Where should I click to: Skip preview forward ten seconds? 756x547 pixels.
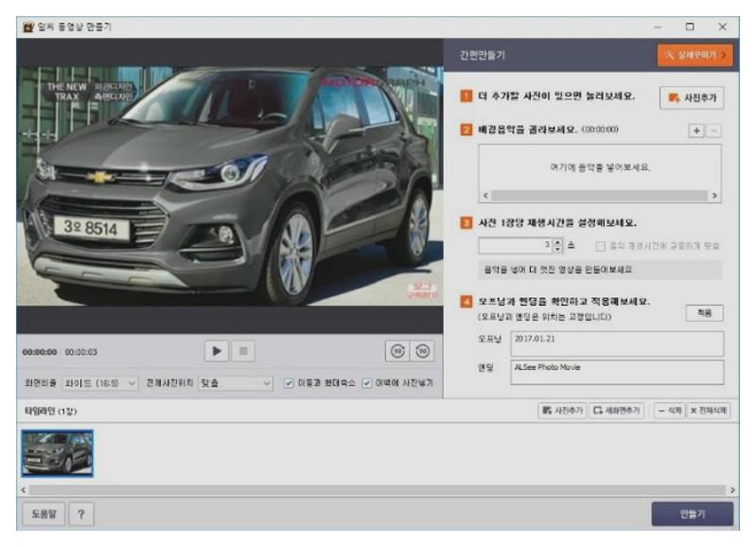point(422,351)
